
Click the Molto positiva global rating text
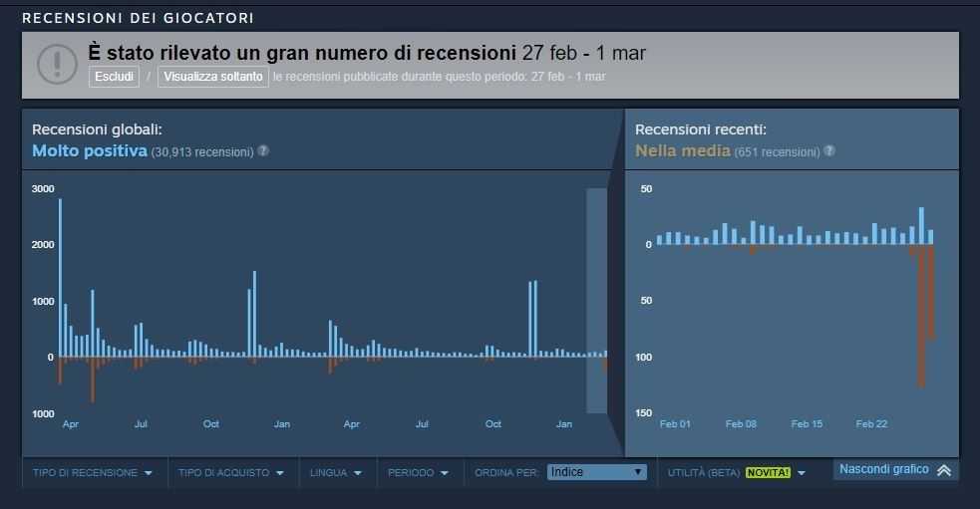click(x=90, y=151)
